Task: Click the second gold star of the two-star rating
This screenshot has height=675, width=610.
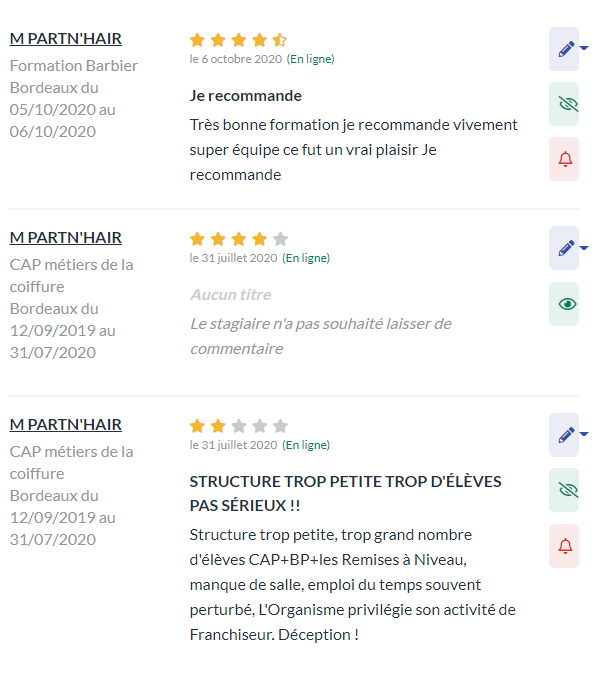Action: coord(218,426)
